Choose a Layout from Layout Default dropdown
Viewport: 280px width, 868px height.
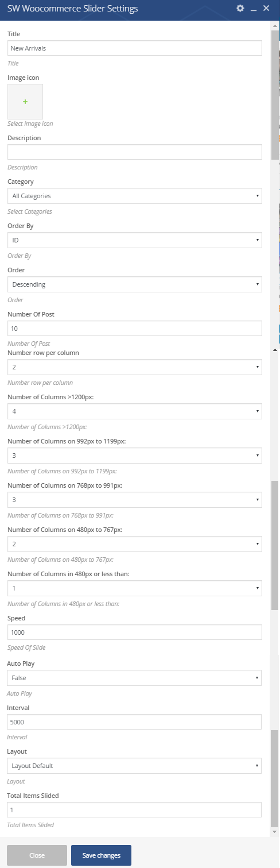pyautogui.click(x=134, y=766)
